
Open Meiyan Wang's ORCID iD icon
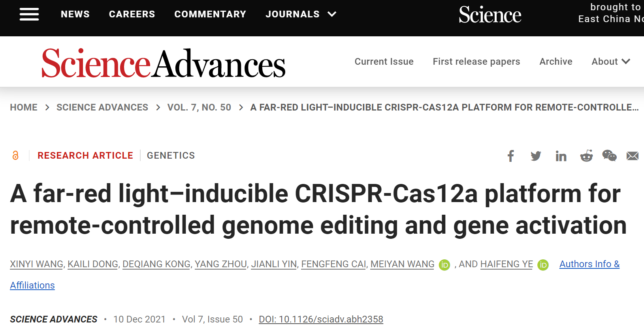pos(444,265)
